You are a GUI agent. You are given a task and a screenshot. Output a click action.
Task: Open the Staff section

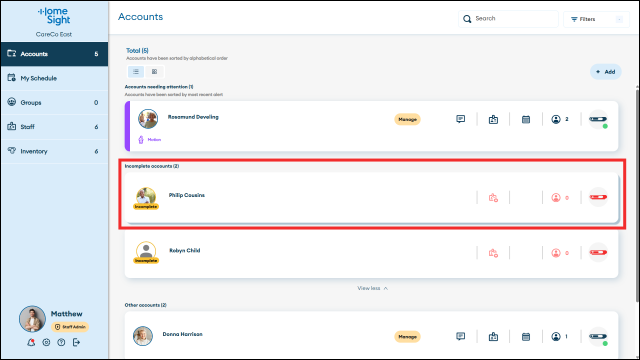[x=54, y=127]
